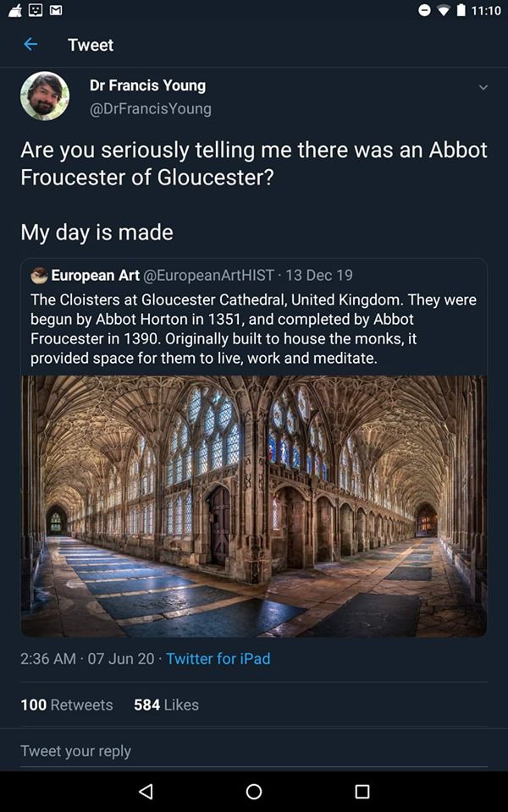Open the Gloucester Cathedral cloisters photo

(254, 506)
